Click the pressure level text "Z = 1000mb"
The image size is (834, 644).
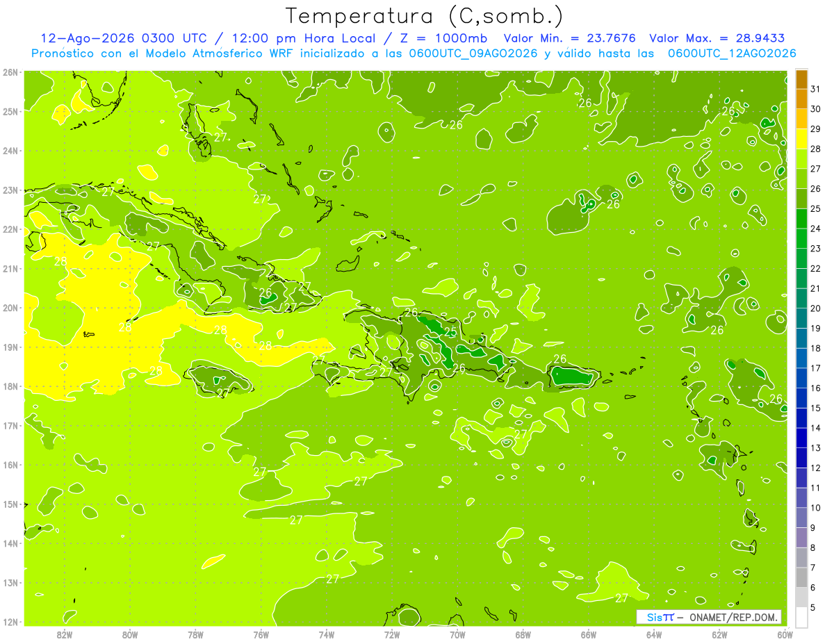(x=445, y=38)
